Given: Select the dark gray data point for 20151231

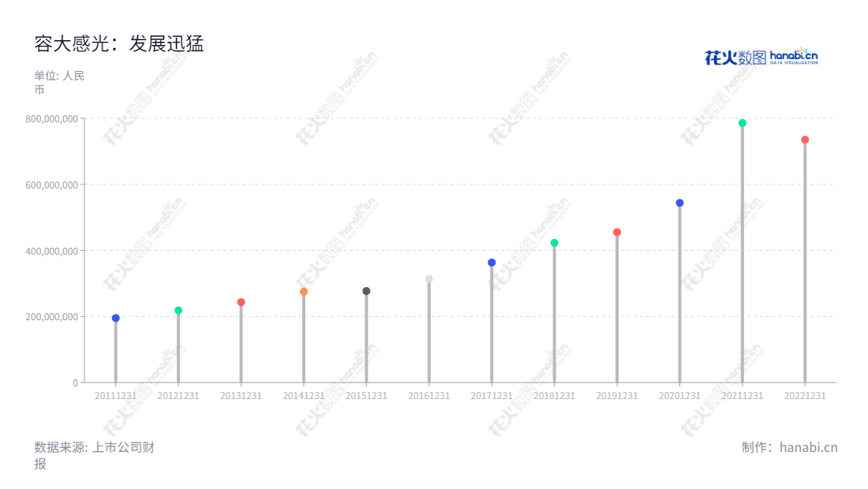Looking at the screenshot, I should [366, 291].
